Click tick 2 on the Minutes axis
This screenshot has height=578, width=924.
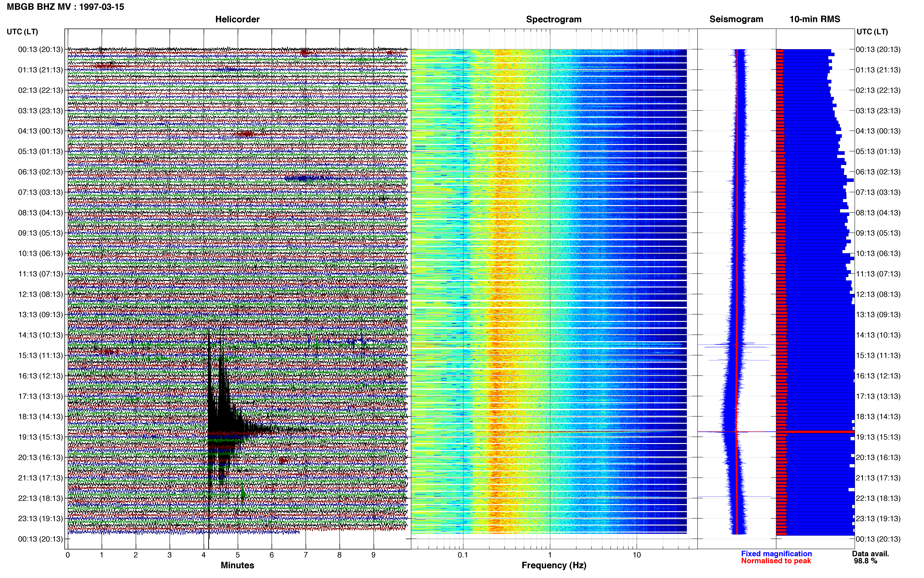[136, 555]
